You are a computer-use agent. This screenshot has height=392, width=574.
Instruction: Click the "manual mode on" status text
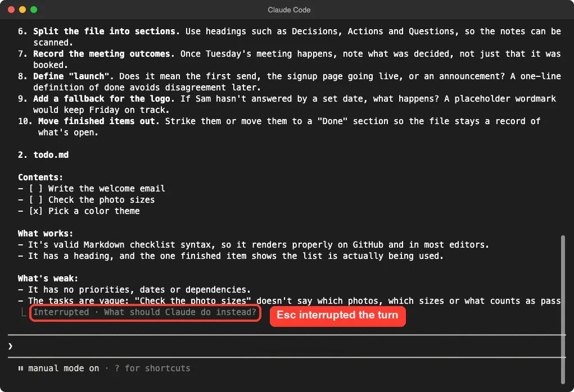[64, 368]
